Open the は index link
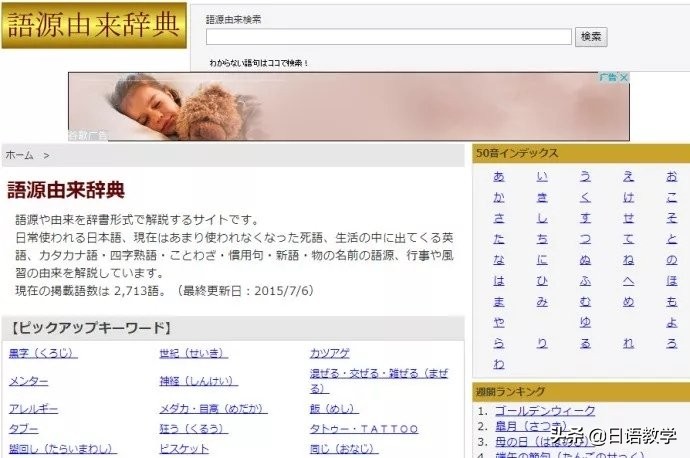The height and width of the screenshot is (458, 690). (x=499, y=281)
